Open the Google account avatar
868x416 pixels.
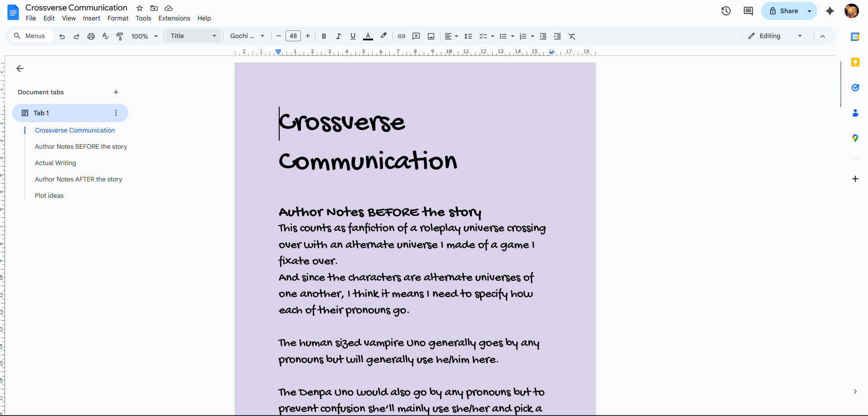pyautogui.click(x=852, y=11)
